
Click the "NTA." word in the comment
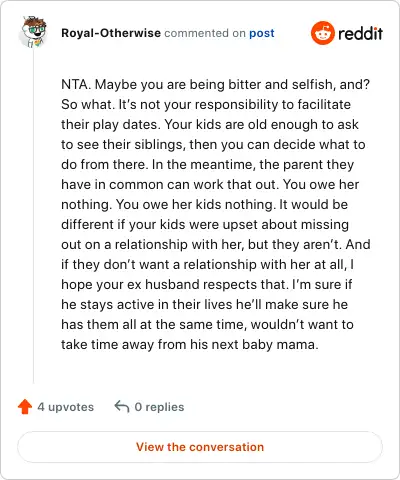click(76, 84)
